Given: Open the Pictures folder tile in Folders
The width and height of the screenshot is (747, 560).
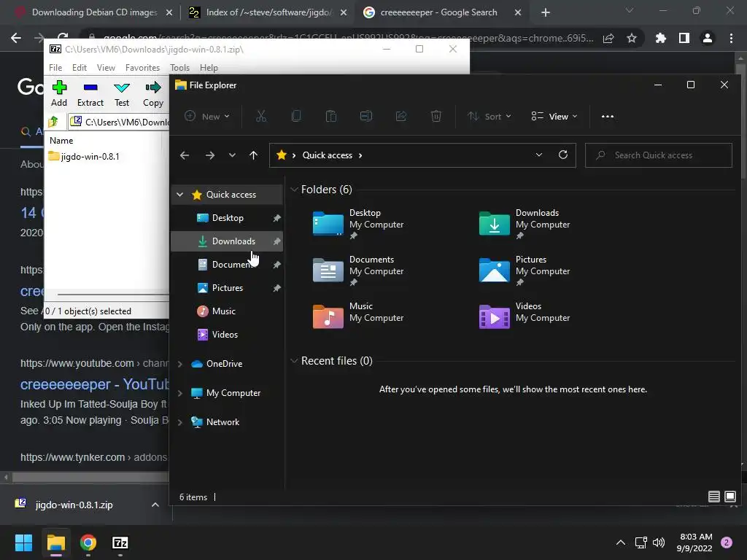Looking at the screenshot, I should point(524,271).
